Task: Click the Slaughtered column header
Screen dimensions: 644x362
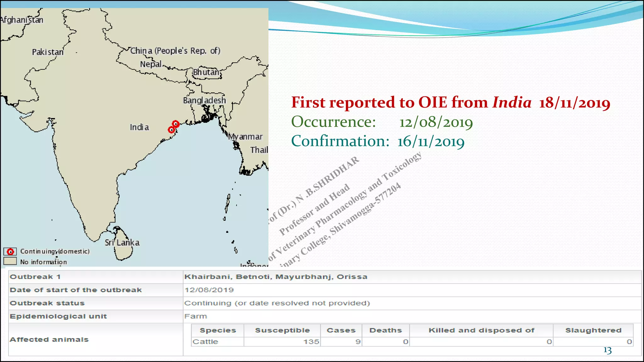Action: pyautogui.click(x=593, y=330)
